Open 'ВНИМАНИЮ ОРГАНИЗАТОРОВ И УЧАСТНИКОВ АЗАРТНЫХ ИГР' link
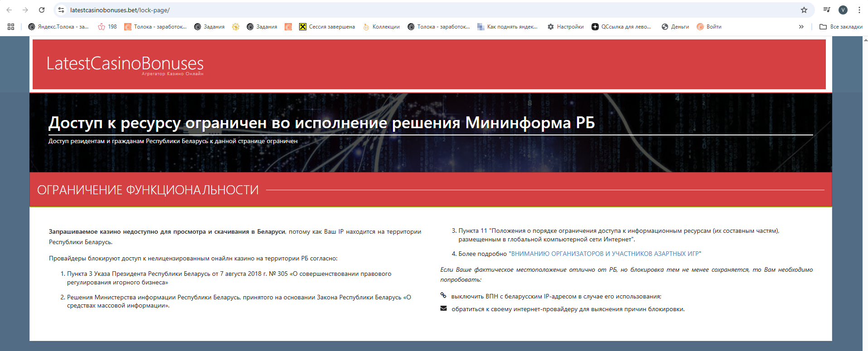Image resolution: width=868 pixels, height=351 pixels. (x=605, y=254)
